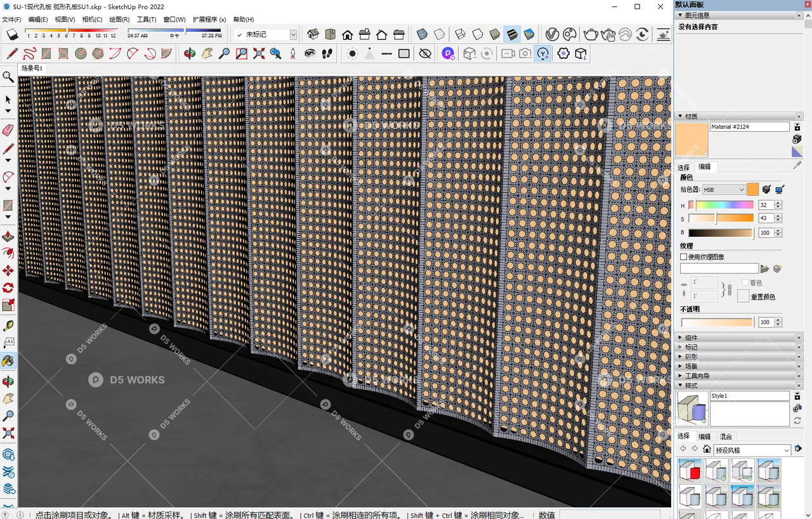This screenshot has width=812, height=519.
Task: Click the Zoom Extents icon
Action: pyautogui.click(x=257, y=53)
